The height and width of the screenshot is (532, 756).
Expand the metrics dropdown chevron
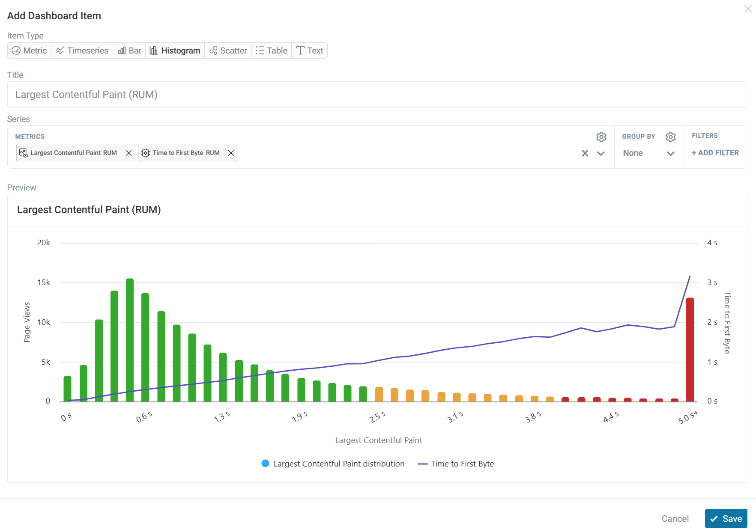(601, 153)
